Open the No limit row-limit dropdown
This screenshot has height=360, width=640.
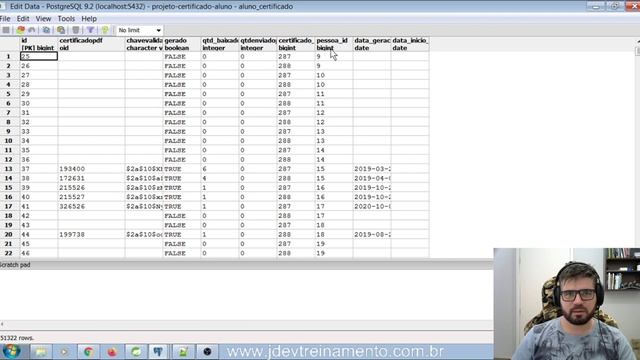tap(139, 30)
